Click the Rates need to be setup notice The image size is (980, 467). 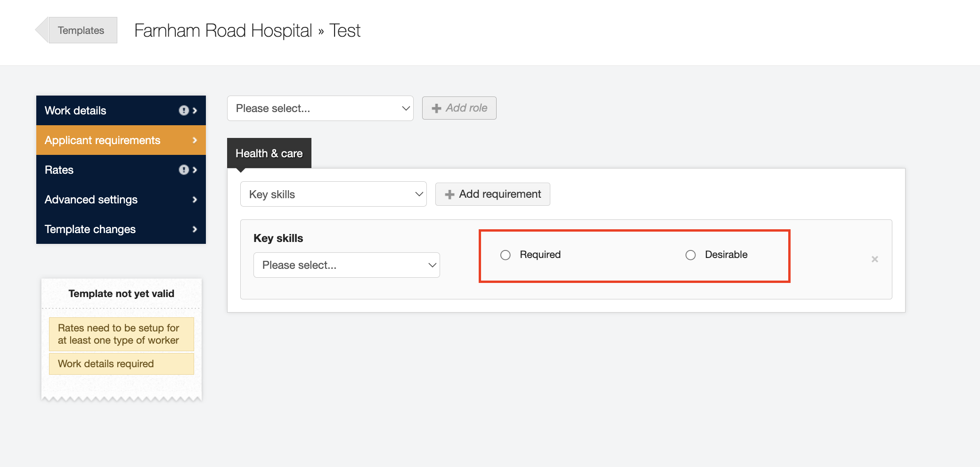click(x=122, y=334)
